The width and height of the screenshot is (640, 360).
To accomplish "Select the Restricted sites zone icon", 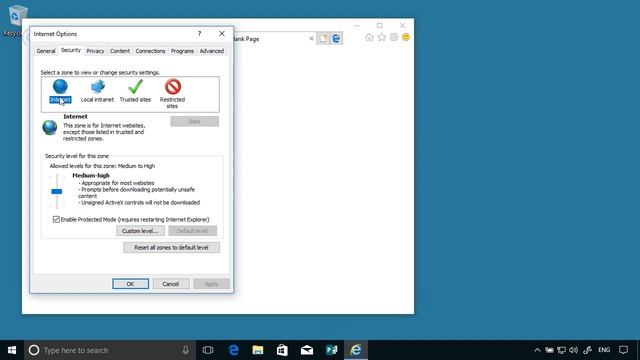I will pos(173,87).
